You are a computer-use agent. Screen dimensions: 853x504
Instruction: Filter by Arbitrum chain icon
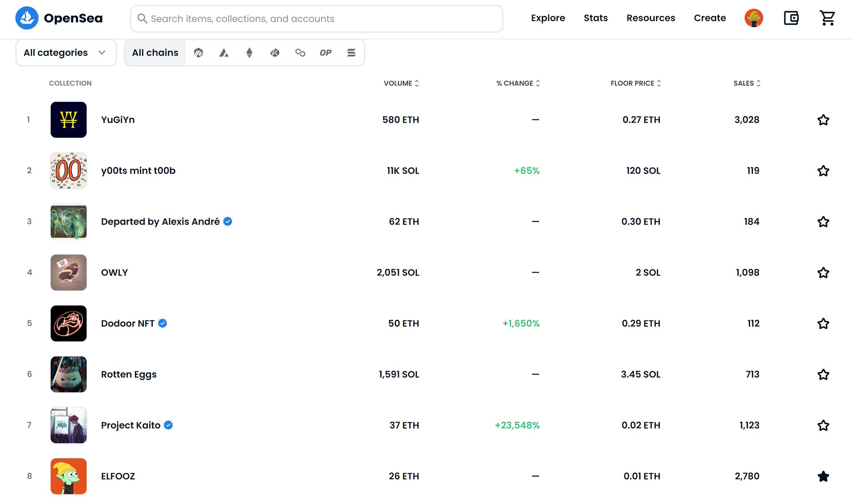(198, 53)
